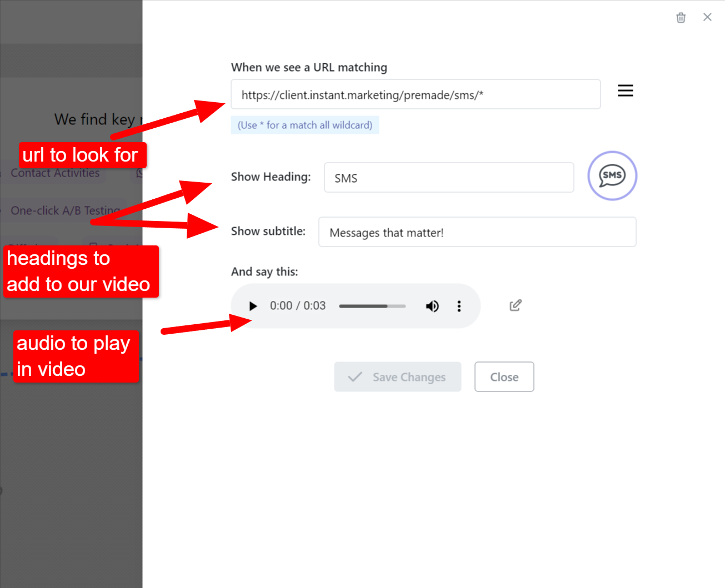The image size is (725, 588).
Task: Click the audio progress bar
Action: 372,306
